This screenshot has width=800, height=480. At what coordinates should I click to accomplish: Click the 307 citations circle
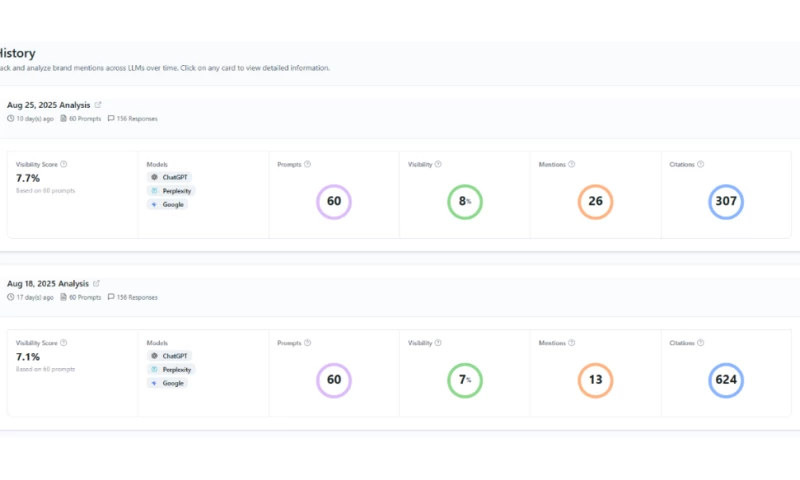[x=726, y=201]
